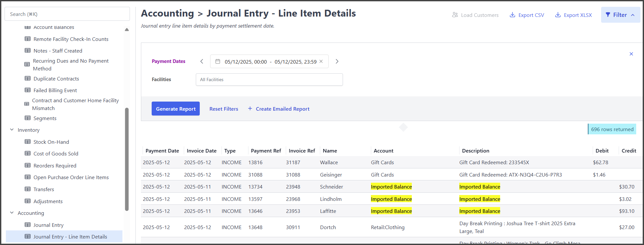
Task: Click the Load Customers people icon
Action: [455, 15]
